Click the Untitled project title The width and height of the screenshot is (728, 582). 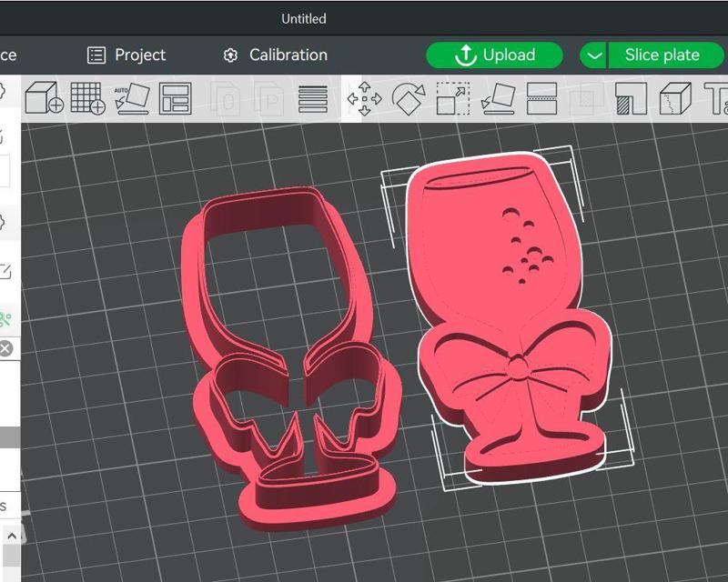pyautogui.click(x=304, y=18)
